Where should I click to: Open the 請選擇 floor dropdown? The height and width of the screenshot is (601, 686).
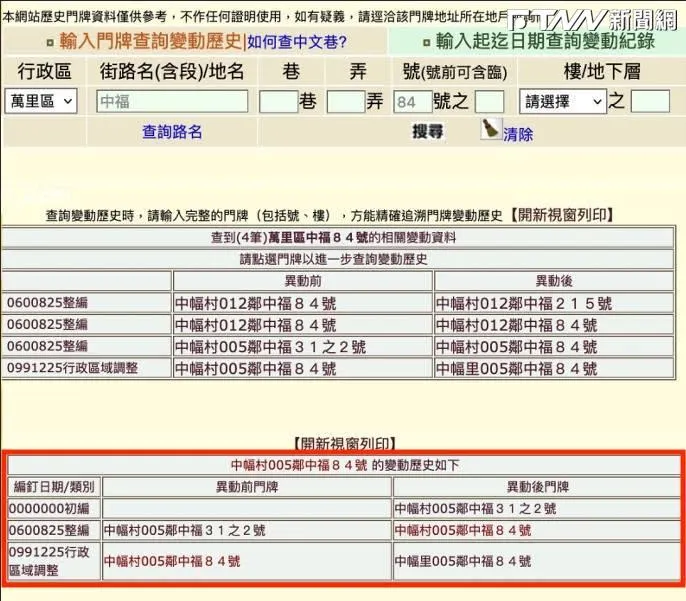tap(563, 101)
